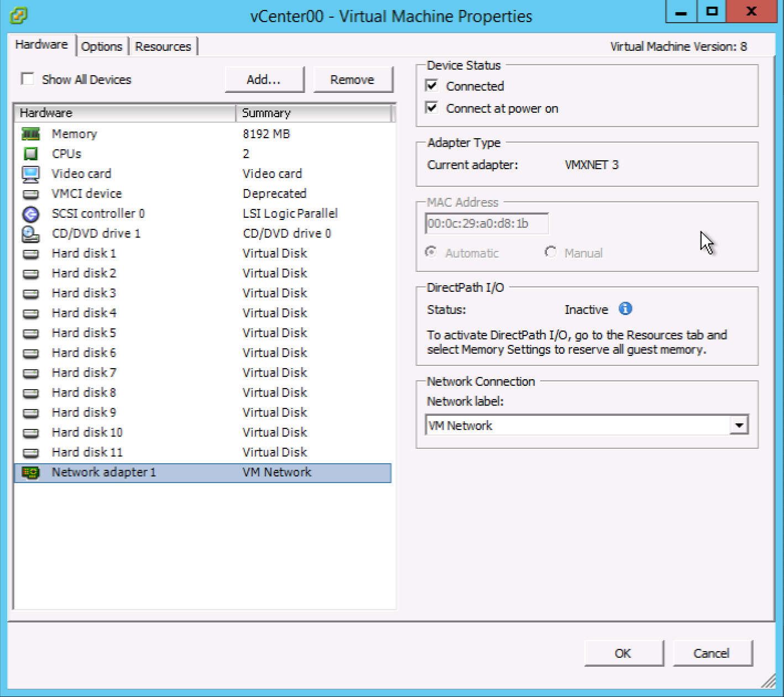The height and width of the screenshot is (697, 784).
Task: Click inside the MAC Address field
Action: pos(485,223)
